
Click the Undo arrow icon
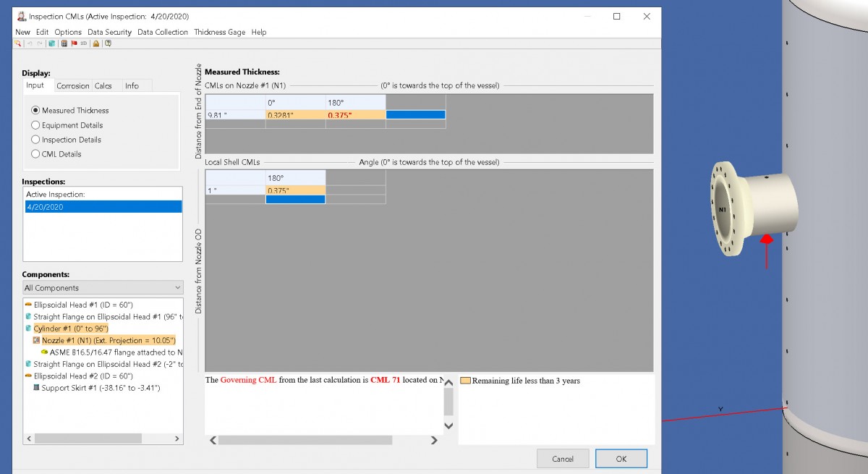[x=29, y=43]
